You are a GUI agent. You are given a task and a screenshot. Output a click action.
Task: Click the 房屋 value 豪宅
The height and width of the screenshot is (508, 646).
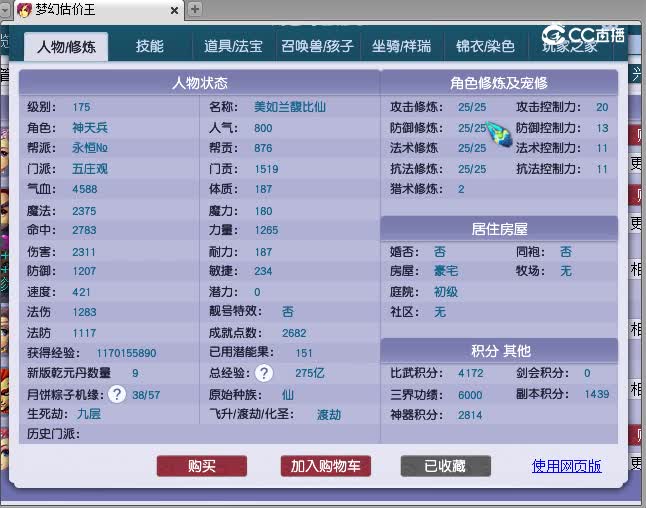tap(446, 271)
